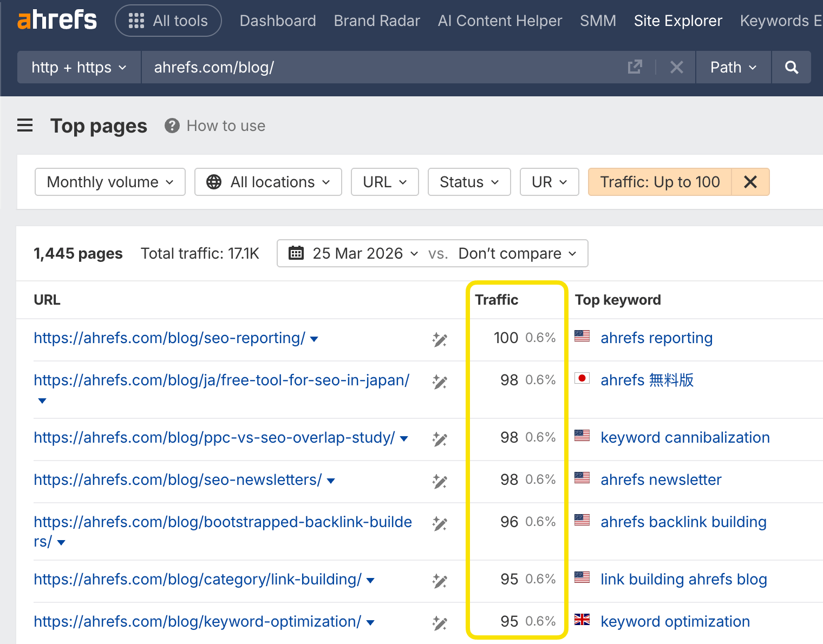Open the Path mode dropdown
823x644 pixels.
(x=732, y=67)
